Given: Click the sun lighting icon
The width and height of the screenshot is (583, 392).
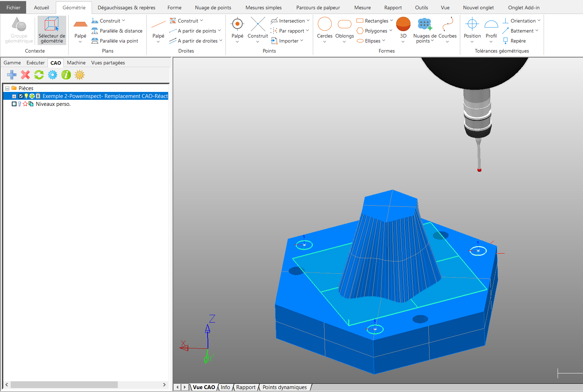Looking at the screenshot, I should click(80, 75).
